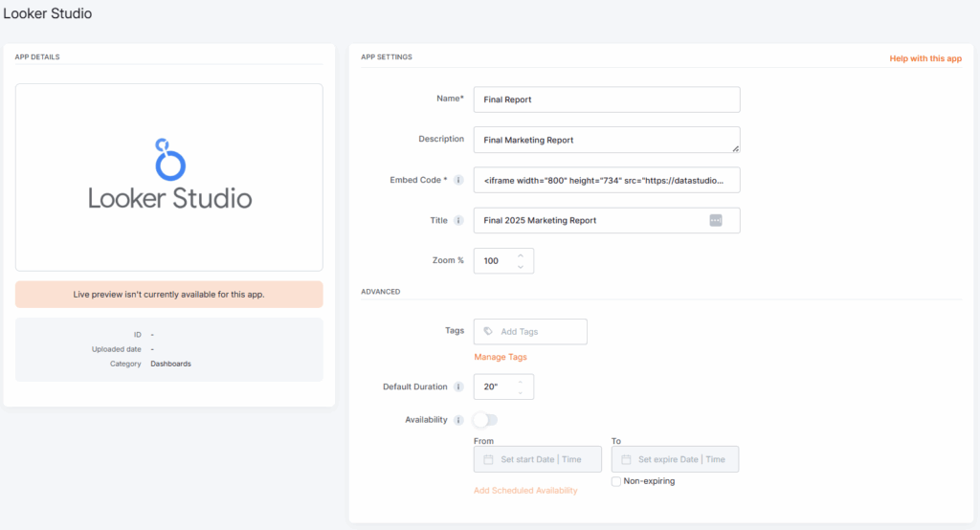Open Help with this app link
The height and width of the screenshot is (530, 980).
925,58
